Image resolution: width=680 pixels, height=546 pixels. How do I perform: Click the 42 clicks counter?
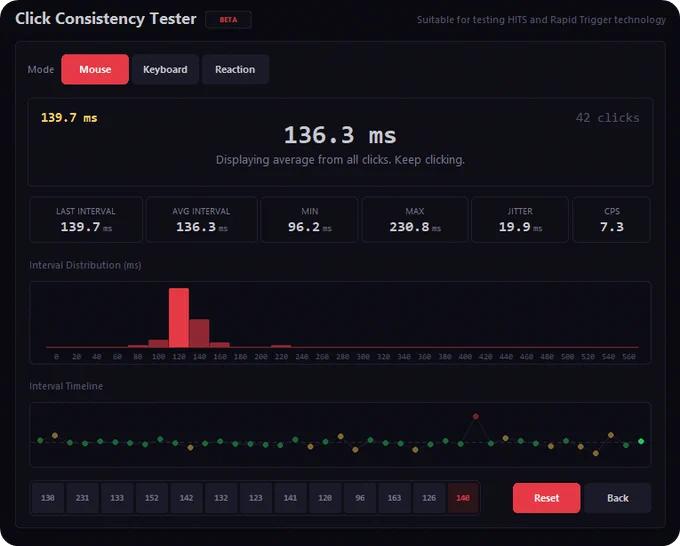[x=607, y=118]
